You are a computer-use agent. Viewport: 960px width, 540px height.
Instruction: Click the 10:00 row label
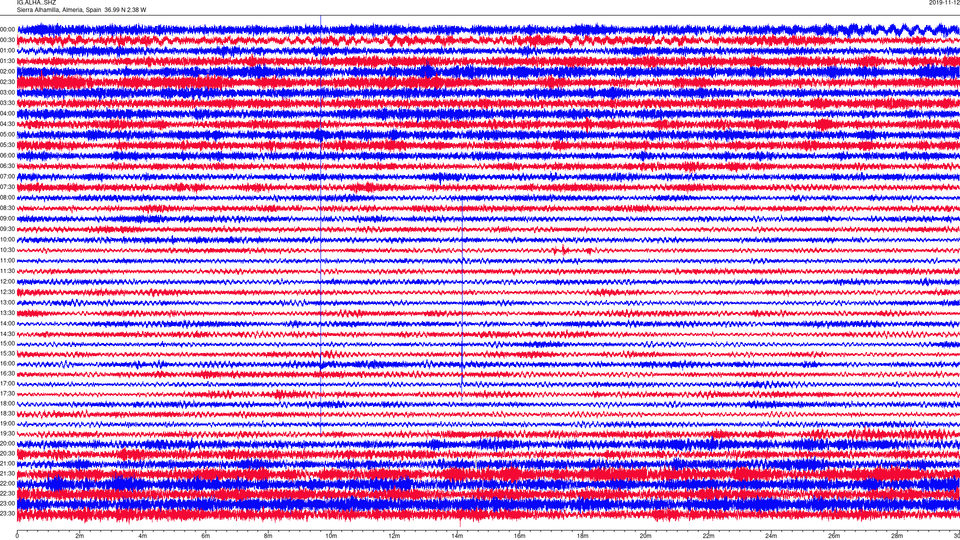coord(8,239)
